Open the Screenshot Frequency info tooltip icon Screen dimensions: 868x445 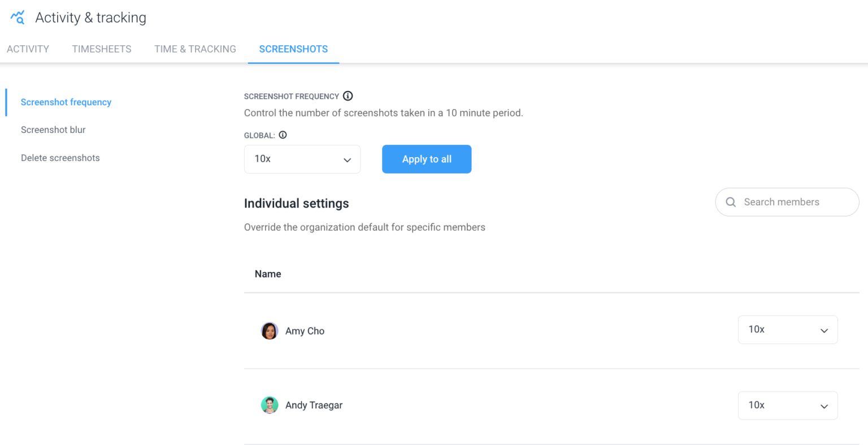click(x=348, y=96)
